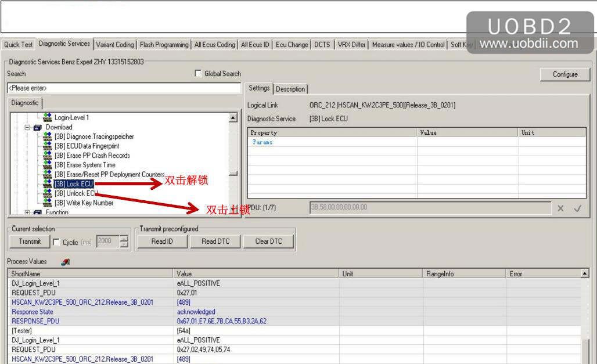
Task: Open the Quick Test tab
Action: coord(18,45)
